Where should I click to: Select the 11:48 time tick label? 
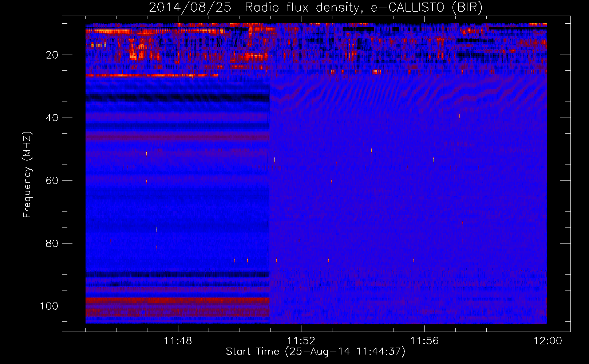(178, 341)
